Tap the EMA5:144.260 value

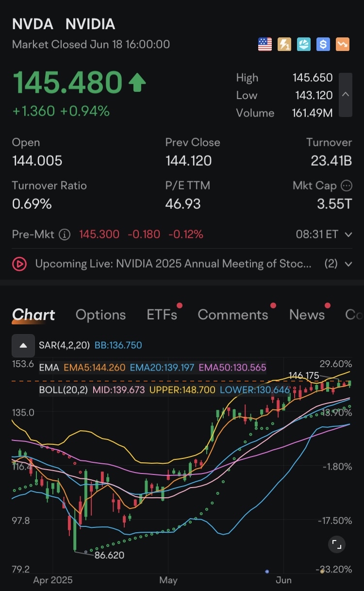click(95, 368)
